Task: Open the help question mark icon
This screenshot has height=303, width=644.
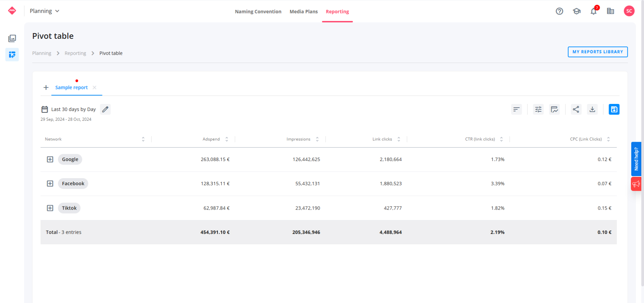Action: pos(559,11)
